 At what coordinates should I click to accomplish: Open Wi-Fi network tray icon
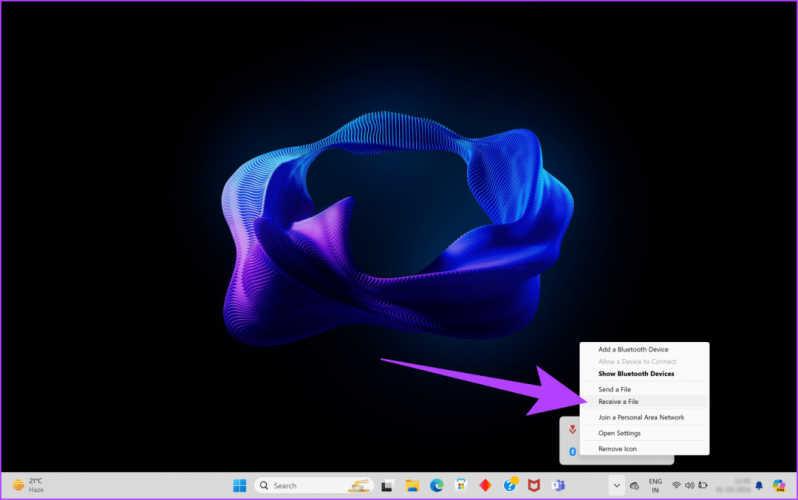click(676, 486)
